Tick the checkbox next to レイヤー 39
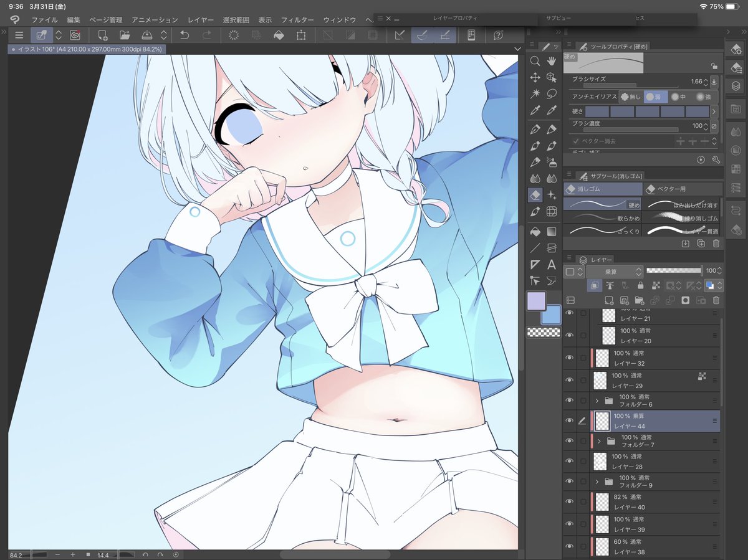The width and height of the screenshot is (748, 560). [x=583, y=524]
